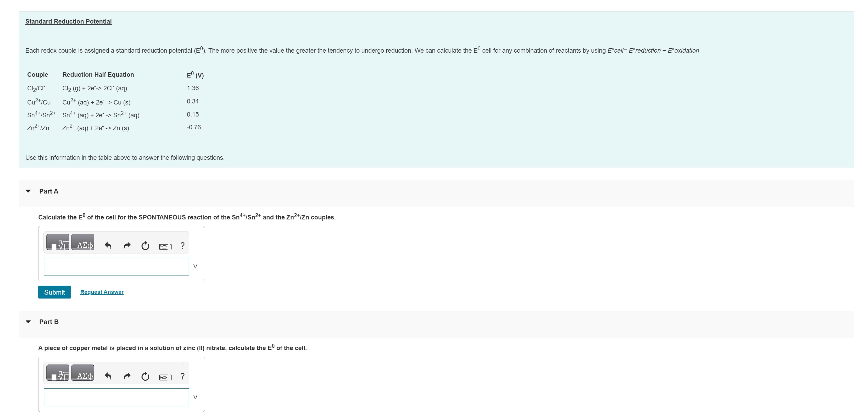Click redo arrow in Part A toolbar
This screenshot has width=868, height=414.
[127, 245]
